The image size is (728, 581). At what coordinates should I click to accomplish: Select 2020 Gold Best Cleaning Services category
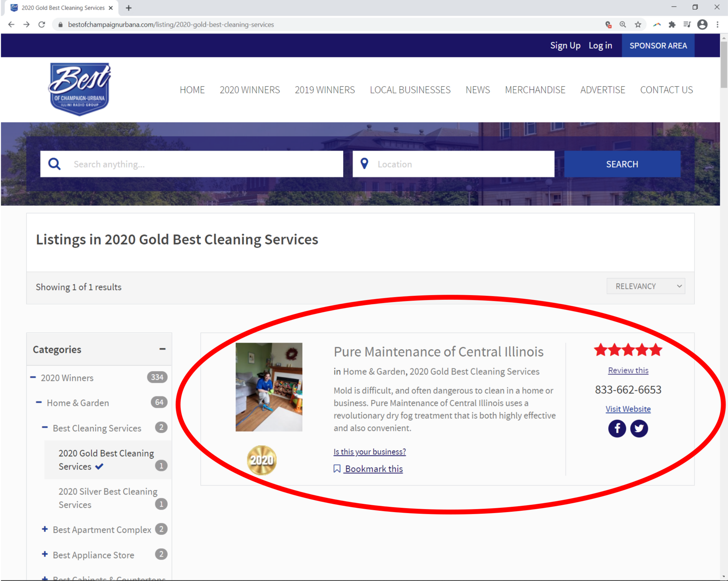(106, 460)
